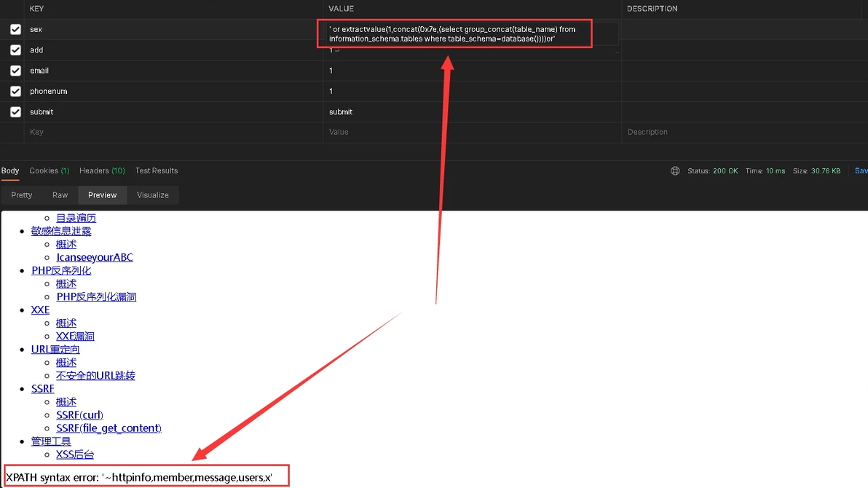Open the XSS后台 link
The image size is (868, 488).
tap(75, 454)
